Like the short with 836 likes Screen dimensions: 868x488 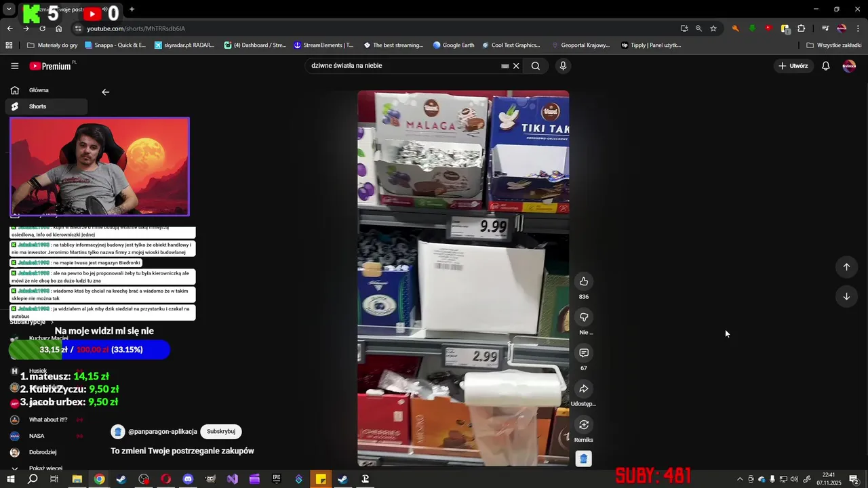(x=584, y=281)
